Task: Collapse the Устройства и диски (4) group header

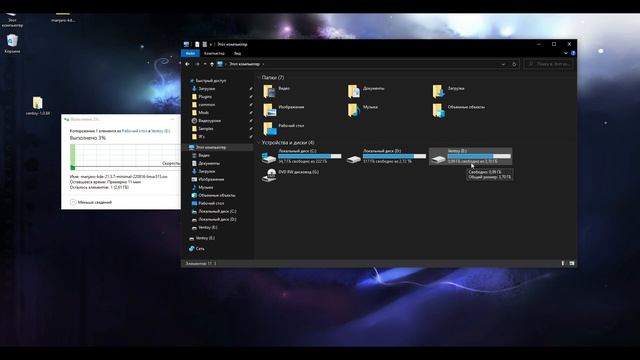Action: pyautogui.click(x=288, y=143)
